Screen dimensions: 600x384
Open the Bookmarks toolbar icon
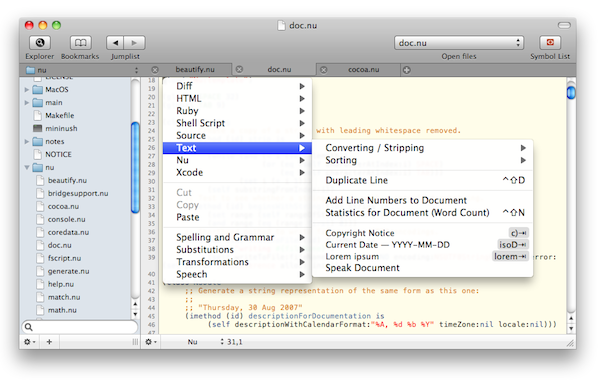click(80, 42)
